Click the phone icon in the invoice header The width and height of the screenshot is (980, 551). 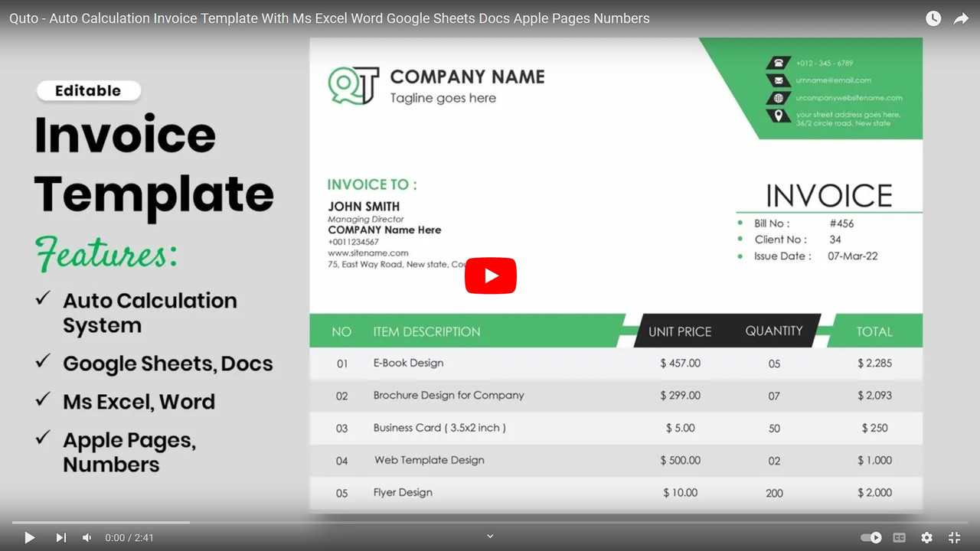click(x=779, y=63)
